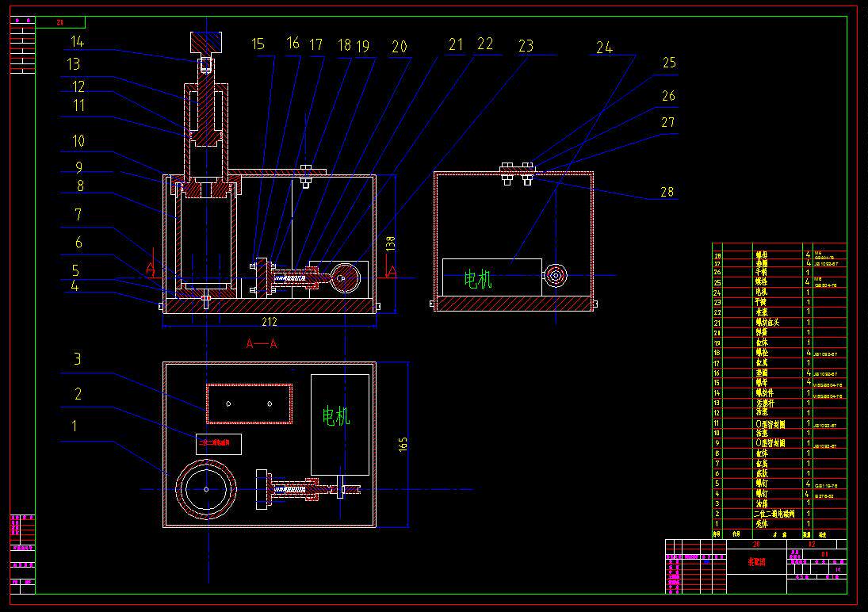The height and width of the screenshot is (612, 868).
Task: Click callout number 19 at the top
Action: (362, 47)
